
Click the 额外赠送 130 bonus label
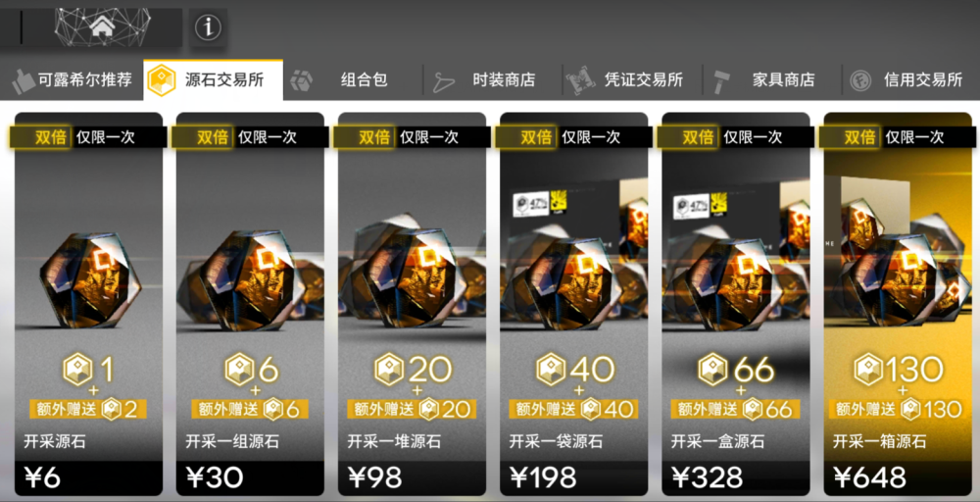[x=896, y=410]
